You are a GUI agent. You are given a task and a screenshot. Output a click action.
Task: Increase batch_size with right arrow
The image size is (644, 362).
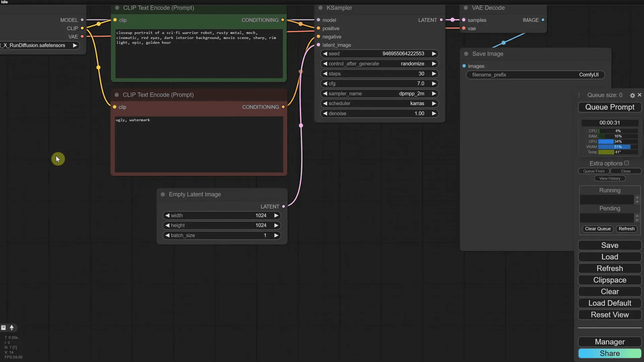coord(276,235)
